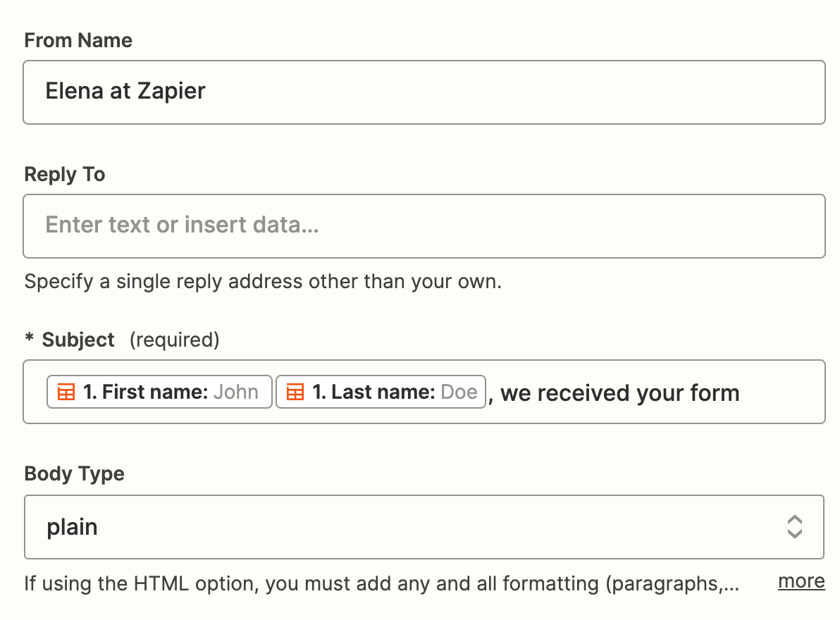This screenshot has height=620, width=840.
Task: Click the Subject field label
Action: (78, 340)
